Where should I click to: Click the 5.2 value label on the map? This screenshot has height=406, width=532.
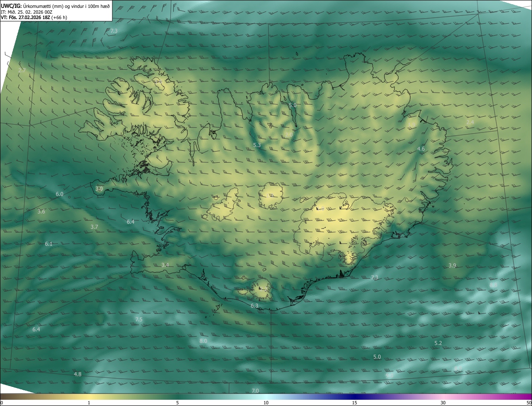click(x=438, y=343)
